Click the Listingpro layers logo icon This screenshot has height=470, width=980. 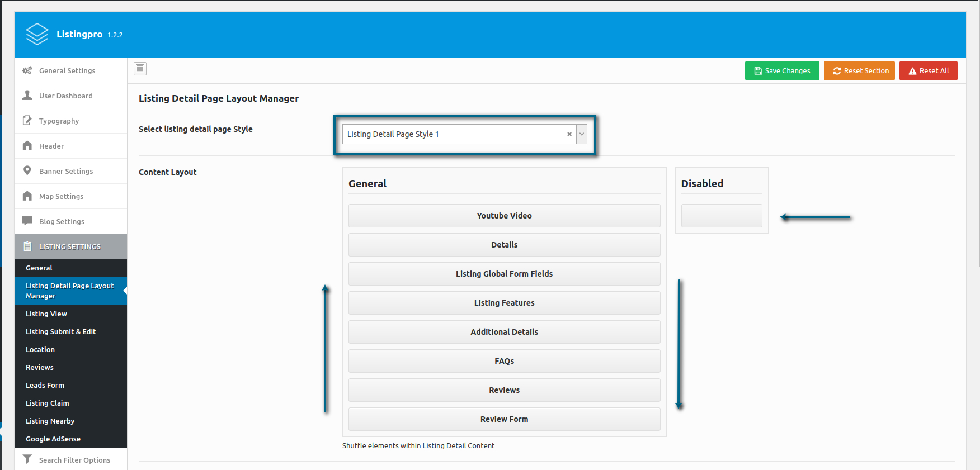pyautogui.click(x=37, y=34)
